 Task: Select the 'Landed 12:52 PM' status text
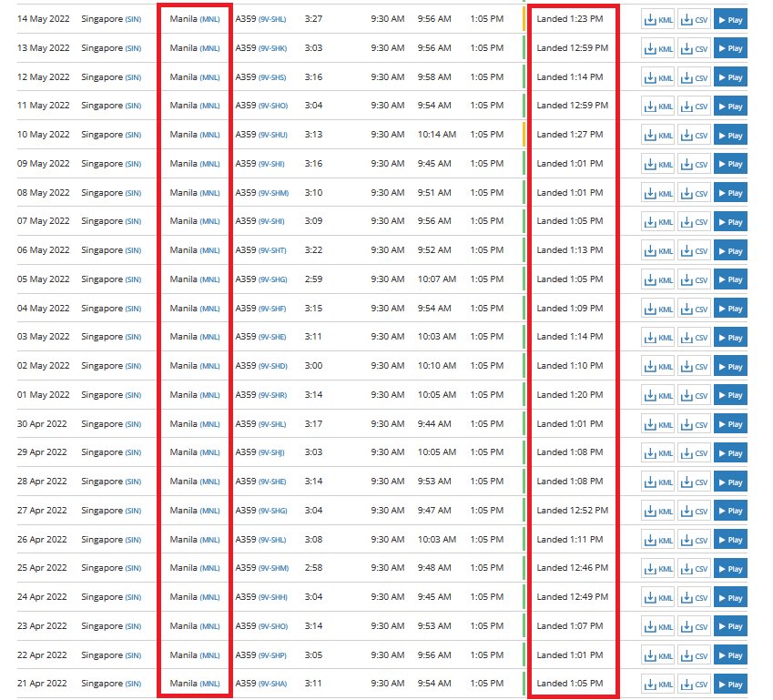point(573,511)
